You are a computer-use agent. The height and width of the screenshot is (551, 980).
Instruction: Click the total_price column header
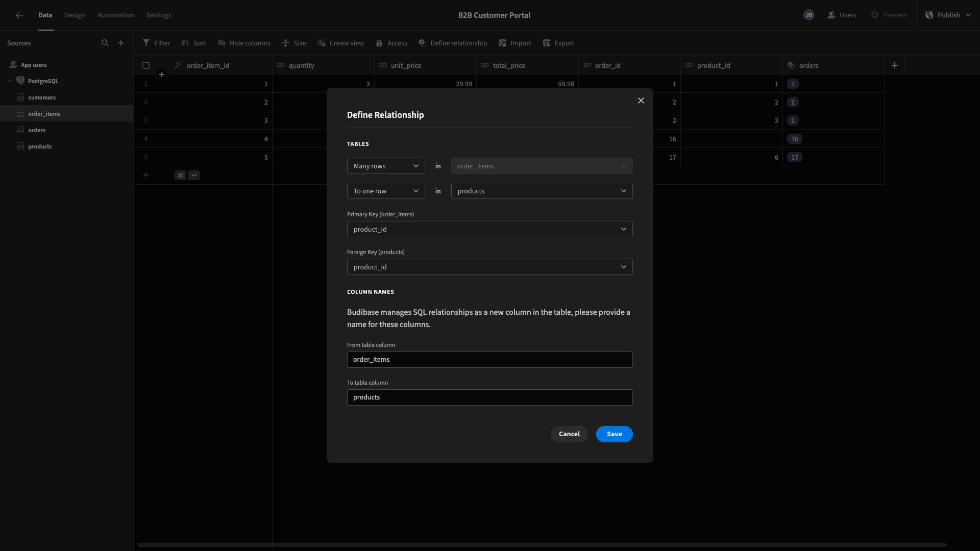click(528, 65)
